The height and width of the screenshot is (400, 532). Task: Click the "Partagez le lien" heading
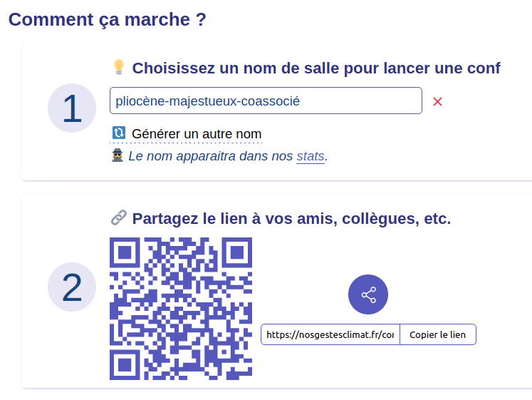coord(291,219)
